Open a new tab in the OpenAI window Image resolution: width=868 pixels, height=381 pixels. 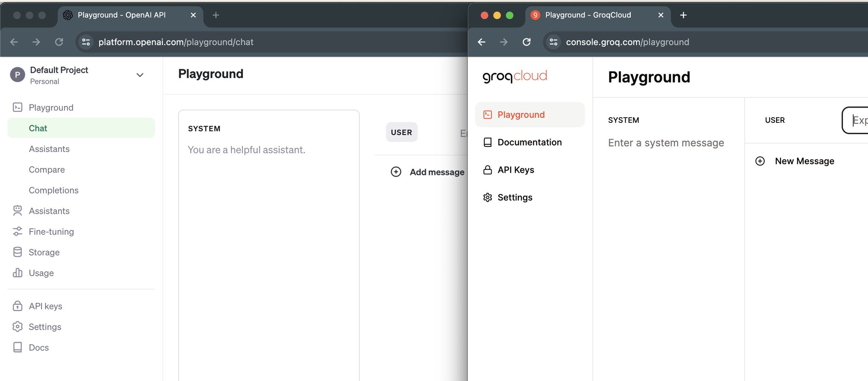pos(216,15)
